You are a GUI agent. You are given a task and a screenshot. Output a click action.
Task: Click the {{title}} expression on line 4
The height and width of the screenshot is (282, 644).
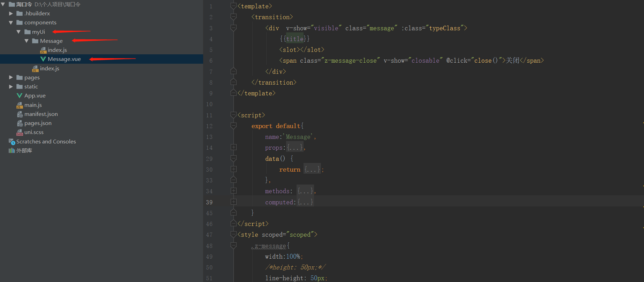pyautogui.click(x=294, y=39)
